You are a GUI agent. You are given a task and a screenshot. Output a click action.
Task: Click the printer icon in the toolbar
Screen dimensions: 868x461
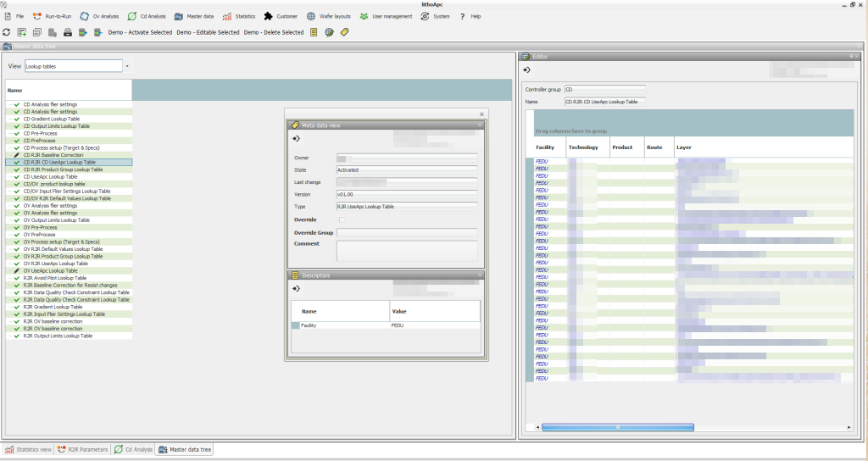pyautogui.click(x=68, y=33)
